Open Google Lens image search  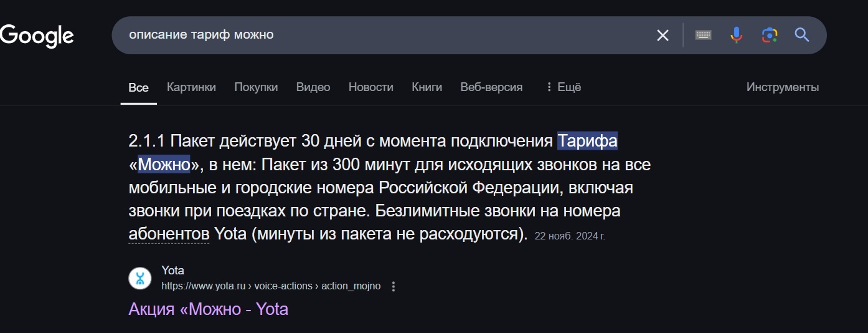click(770, 36)
